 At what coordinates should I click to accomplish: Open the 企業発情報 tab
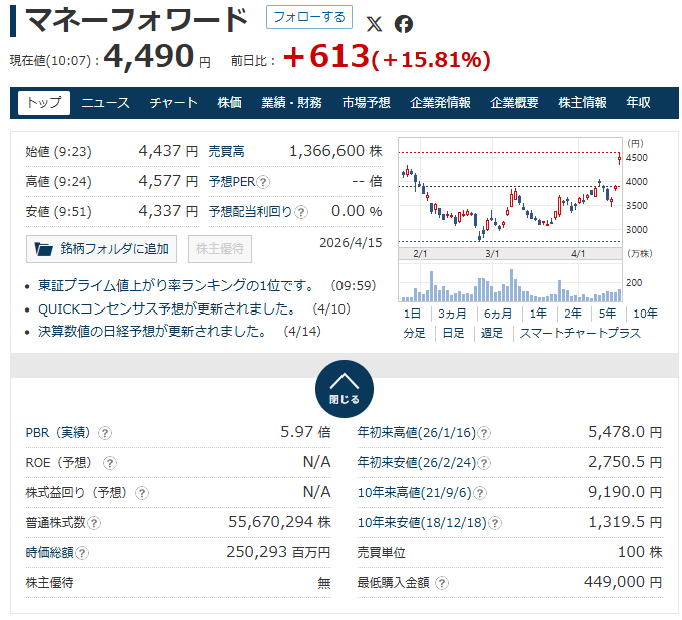tap(440, 103)
